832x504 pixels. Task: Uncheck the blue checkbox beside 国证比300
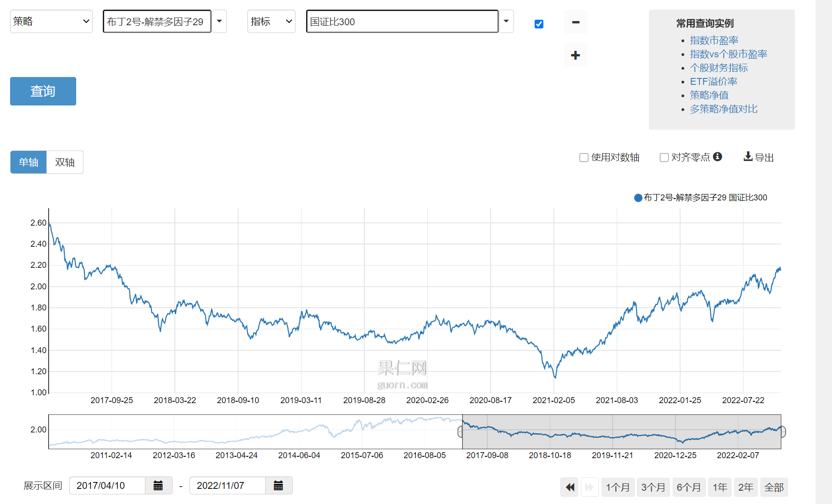coord(539,24)
